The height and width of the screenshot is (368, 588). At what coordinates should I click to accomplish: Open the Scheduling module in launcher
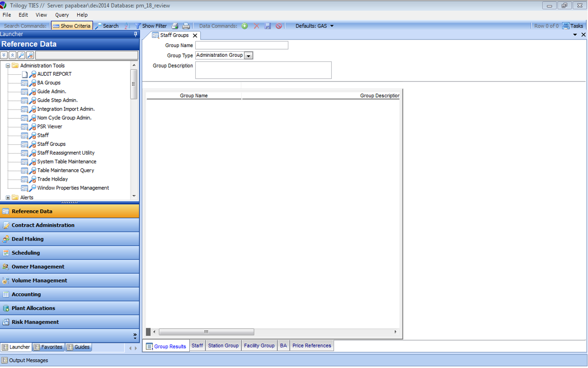[26, 253]
